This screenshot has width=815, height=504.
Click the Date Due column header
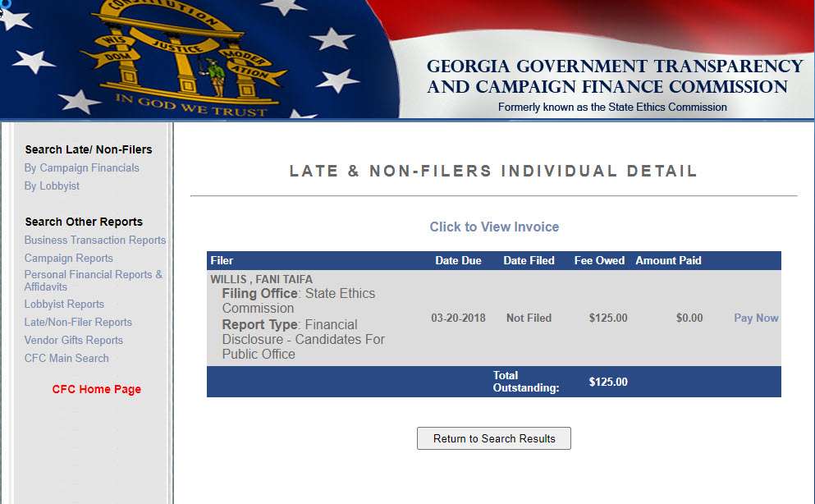458,261
